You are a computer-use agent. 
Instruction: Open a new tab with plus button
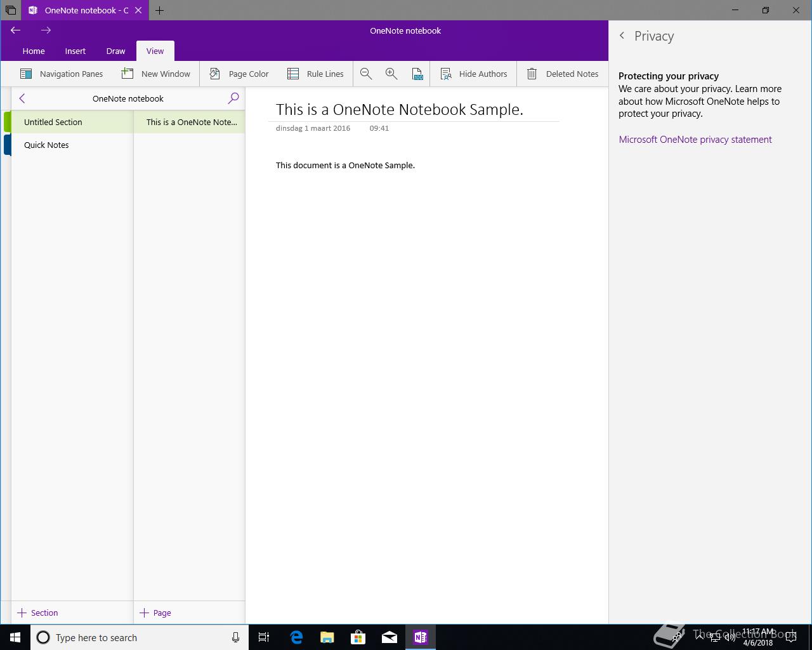[159, 10]
